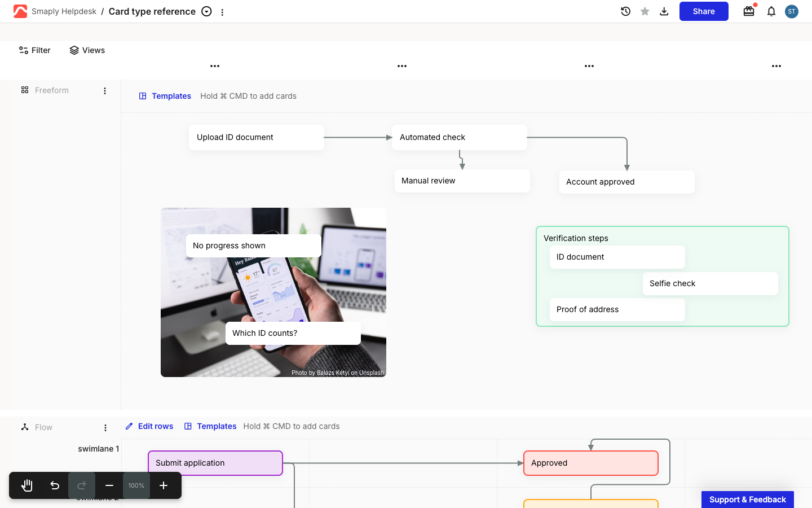Open the ST user avatar menu
This screenshot has width=812, height=508.
click(x=792, y=11)
